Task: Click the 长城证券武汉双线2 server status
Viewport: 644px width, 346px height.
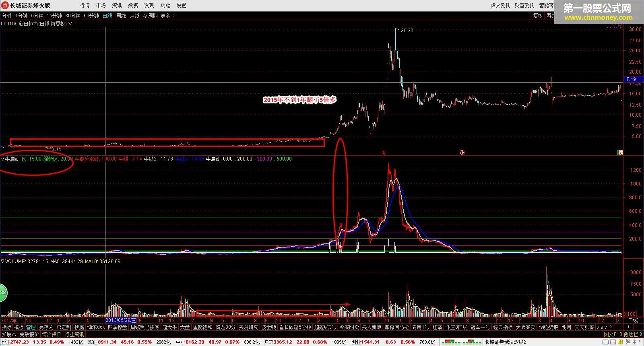Action: pos(505,342)
